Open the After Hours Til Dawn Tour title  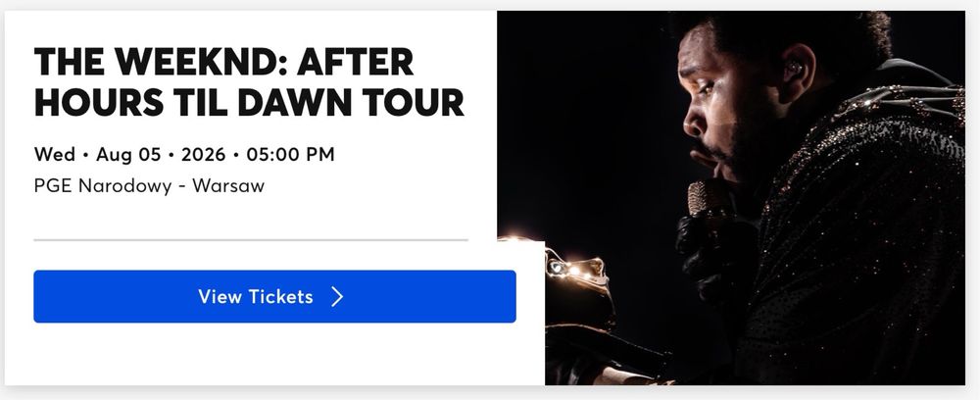pos(249,83)
